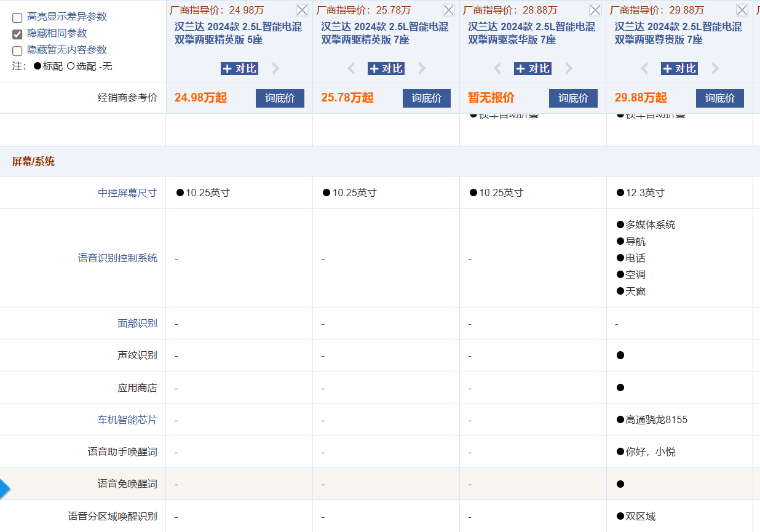Image resolution: width=760 pixels, height=532 pixels.
Task: Select the 语音免唤醒词 row label
Action: [127, 483]
